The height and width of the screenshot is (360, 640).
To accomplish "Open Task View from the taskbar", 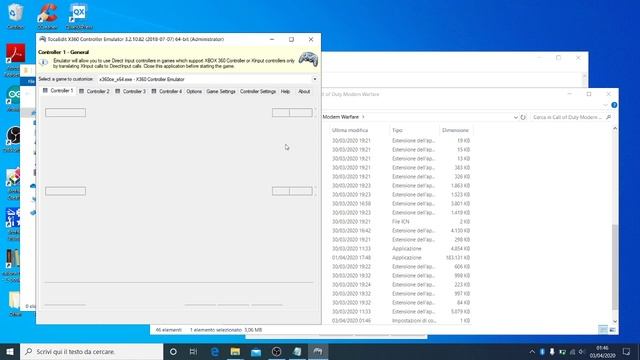I will pos(193,351).
